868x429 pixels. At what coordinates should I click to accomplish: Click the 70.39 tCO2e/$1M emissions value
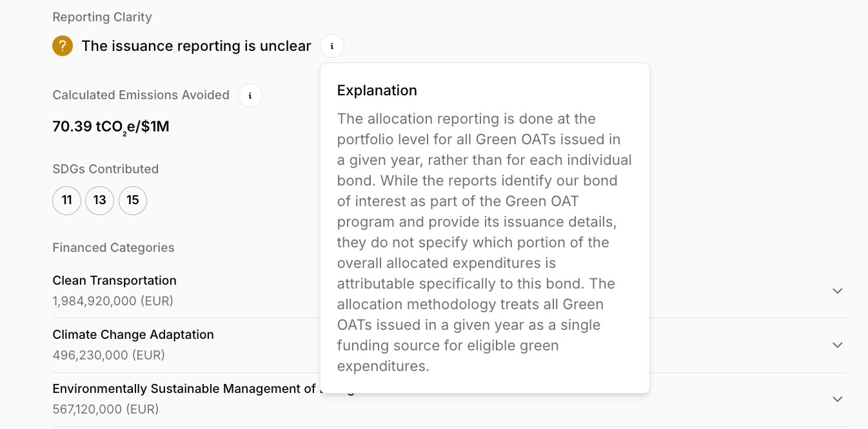click(110, 126)
